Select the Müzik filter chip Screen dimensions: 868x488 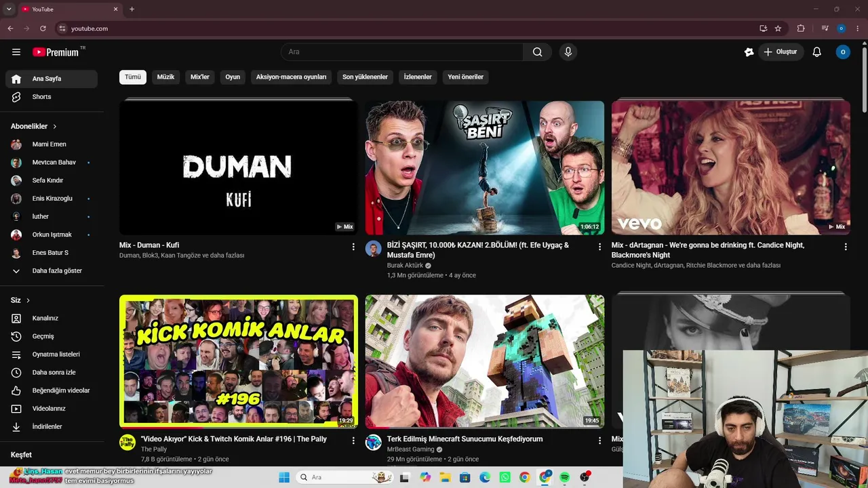(x=166, y=77)
